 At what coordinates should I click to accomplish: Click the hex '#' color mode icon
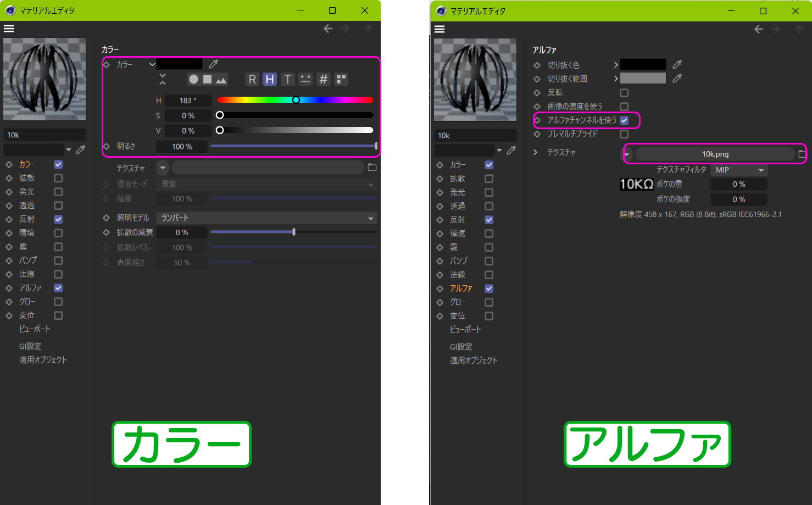click(323, 79)
